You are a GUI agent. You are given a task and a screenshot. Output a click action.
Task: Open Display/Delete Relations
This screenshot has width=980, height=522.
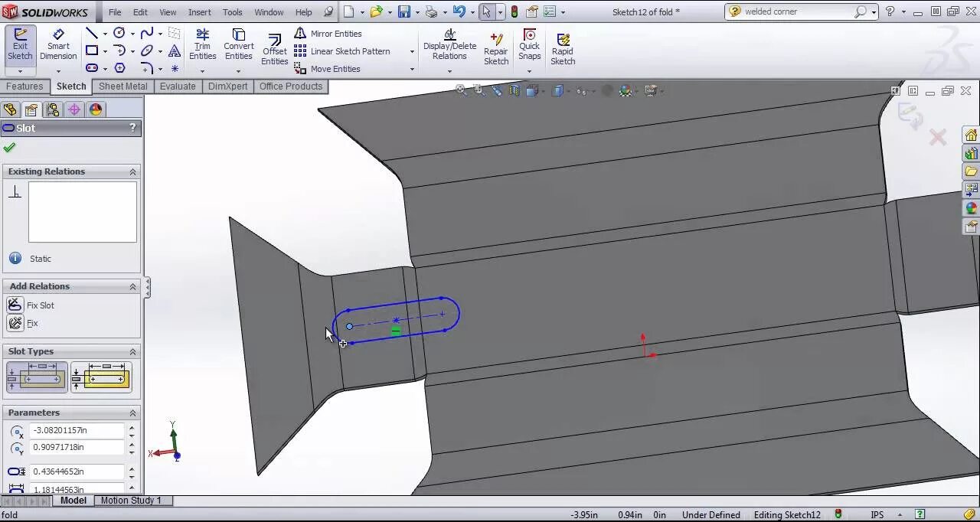point(449,44)
